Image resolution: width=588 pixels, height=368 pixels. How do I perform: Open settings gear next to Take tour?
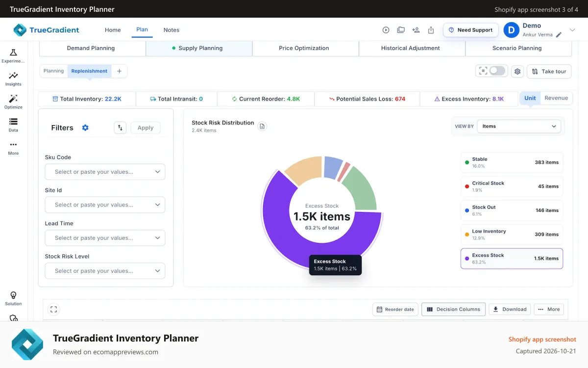click(x=517, y=72)
